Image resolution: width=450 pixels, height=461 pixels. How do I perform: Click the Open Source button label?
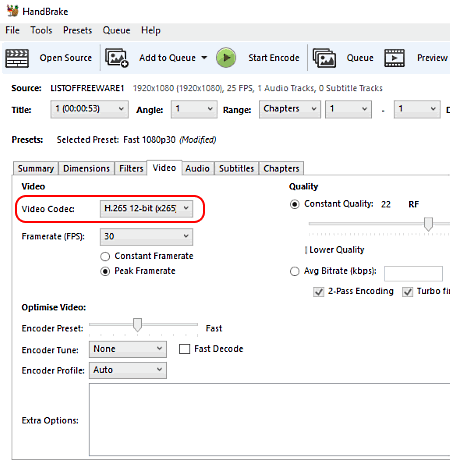[66, 58]
